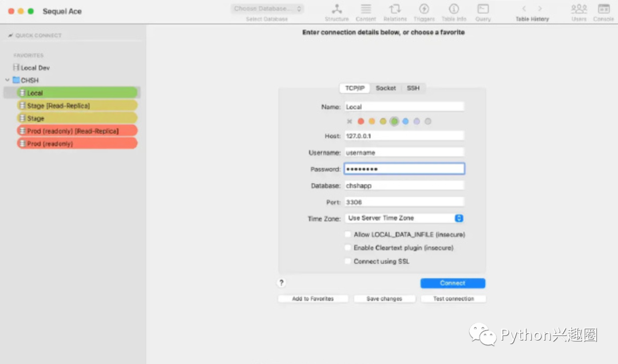
Task: Open the Structure view in toolbar
Action: tap(336, 12)
